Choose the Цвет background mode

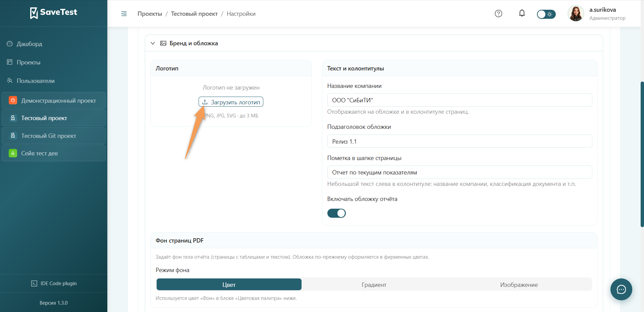(229, 284)
